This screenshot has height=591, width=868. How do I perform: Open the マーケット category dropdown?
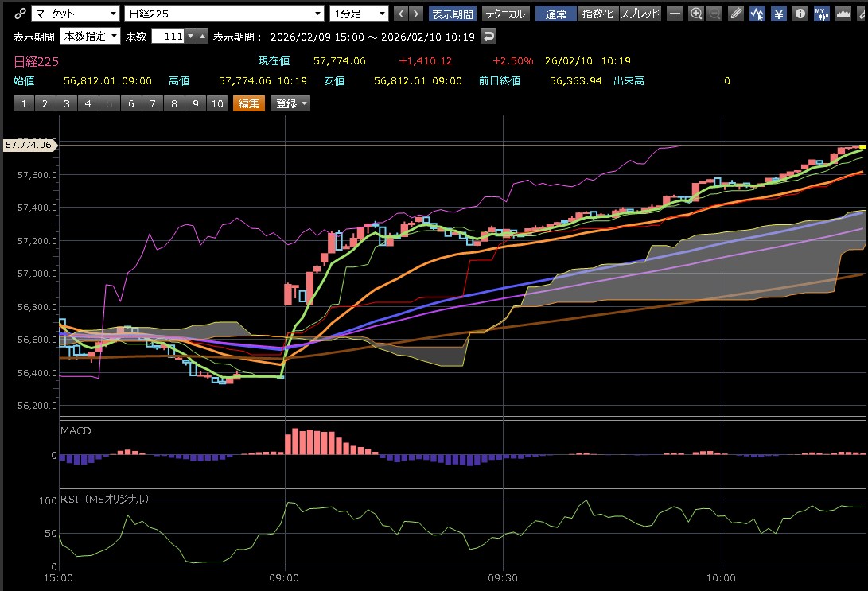76,14
